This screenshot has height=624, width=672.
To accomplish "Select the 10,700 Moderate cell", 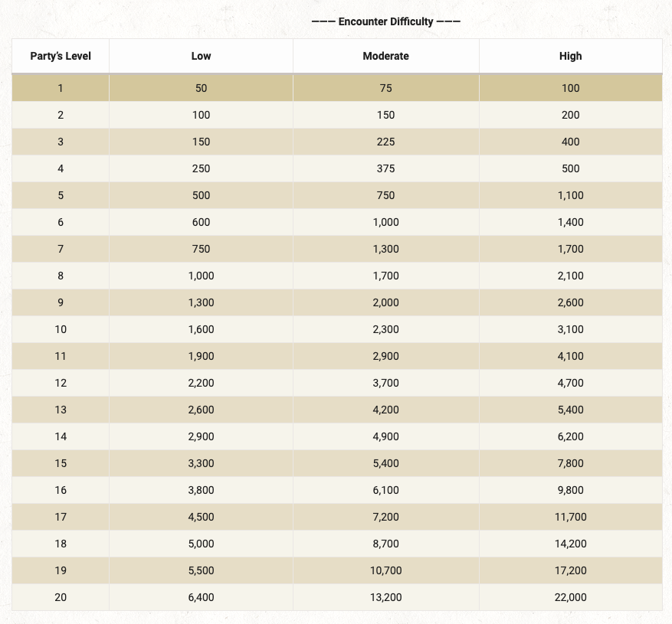I will (385, 570).
